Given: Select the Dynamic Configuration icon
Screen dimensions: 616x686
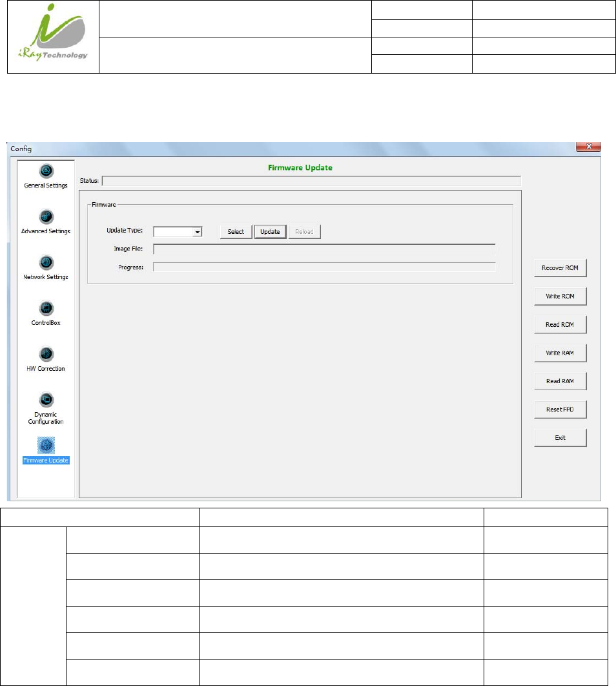Looking at the screenshot, I should pyautogui.click(x=46, y=400).
